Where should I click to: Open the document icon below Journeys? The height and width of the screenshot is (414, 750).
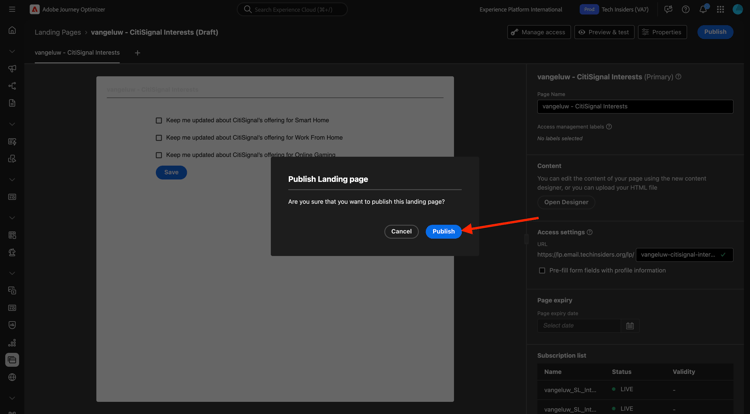point(12,103)
